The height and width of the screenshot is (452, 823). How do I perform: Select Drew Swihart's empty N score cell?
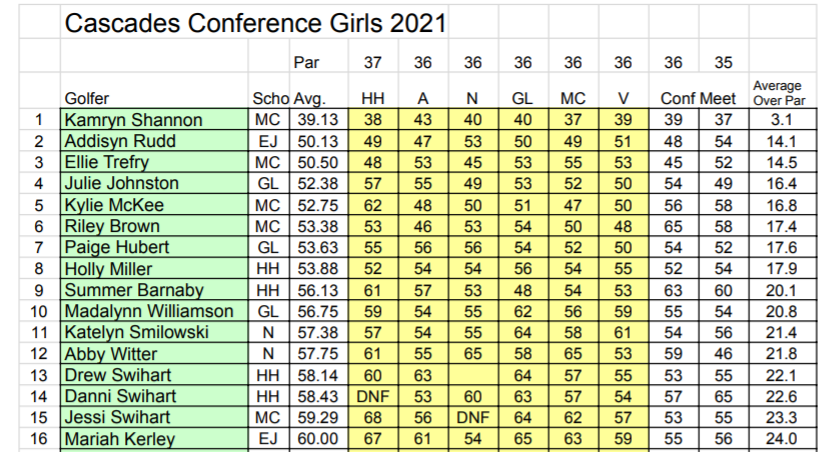pyautogui.click(x=472, y=376)
